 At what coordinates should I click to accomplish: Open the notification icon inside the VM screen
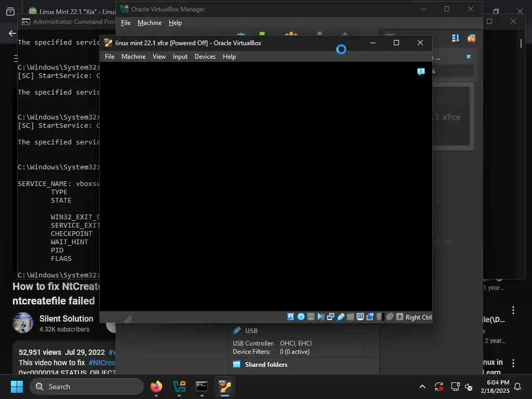pyautogui.click(x=421, y=72)
